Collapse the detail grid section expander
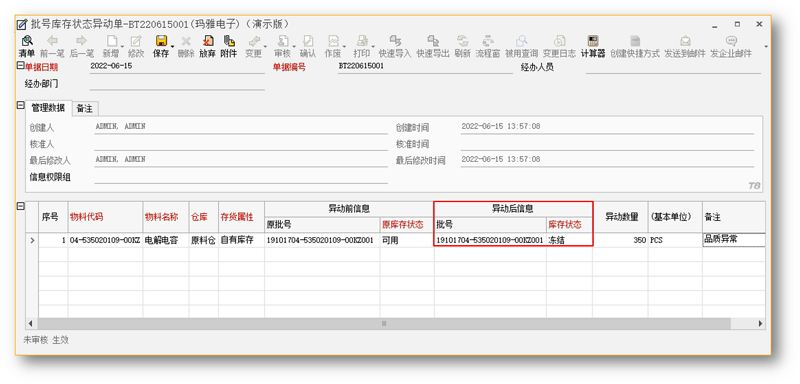The width and height of the screenshot is (800, 384). (x=20, y=207)
